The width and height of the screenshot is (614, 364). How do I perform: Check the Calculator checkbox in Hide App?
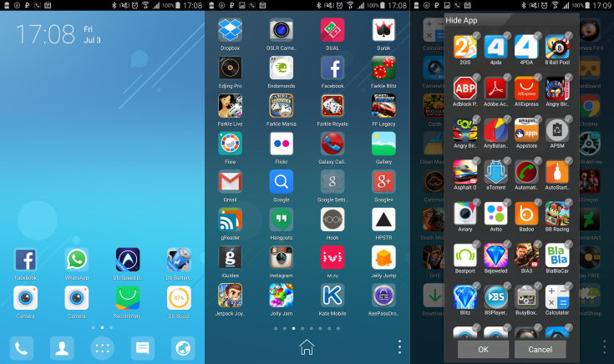coord(569,286)
